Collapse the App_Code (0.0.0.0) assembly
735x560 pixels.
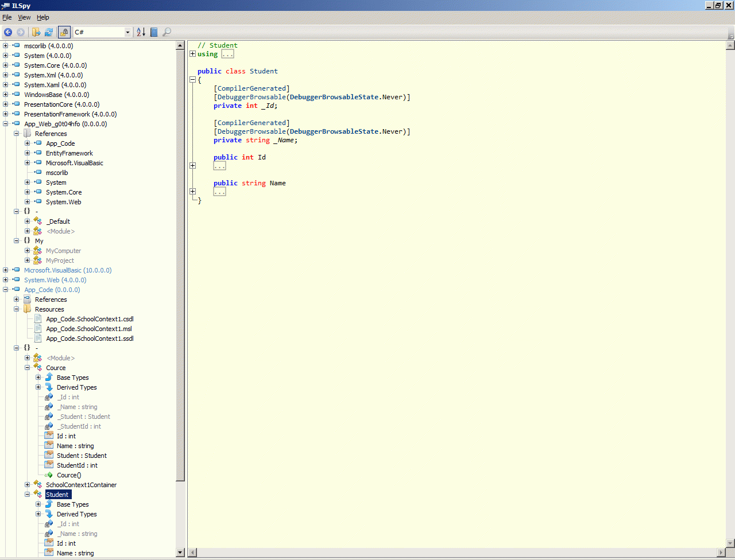6,290
